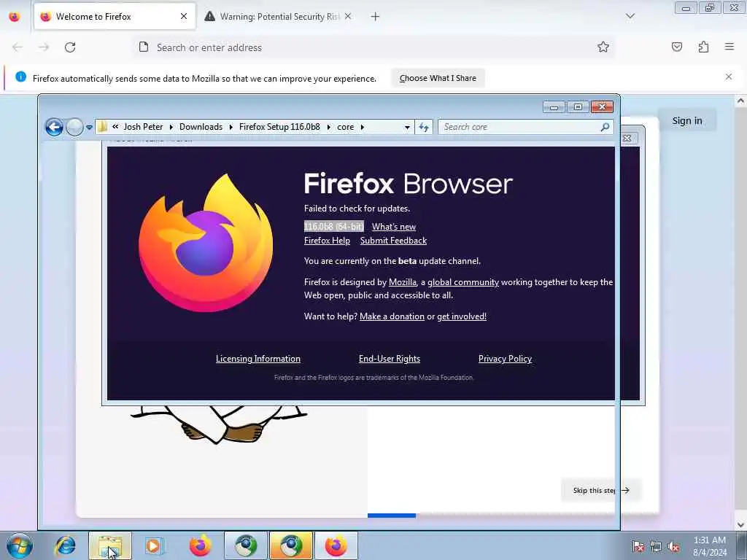Click the Choose What I Share button
747x560 pixels.
tap(438, 78)
